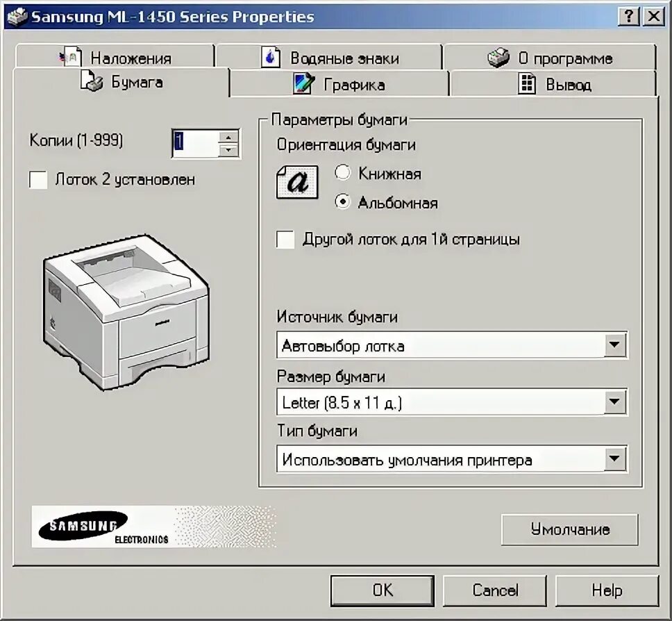Click the context help question mark button
Viewport: 672px width, 621px height.
[629, 16]
